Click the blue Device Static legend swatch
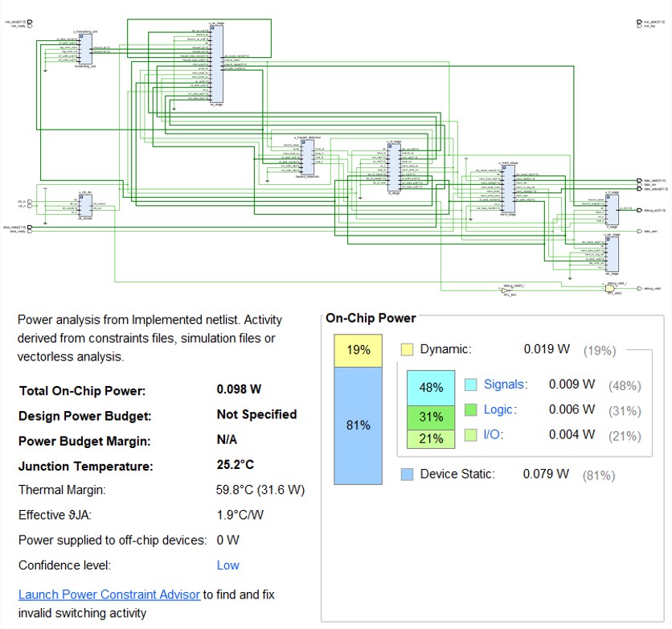The image size is (672, 629). coord(408,475)
